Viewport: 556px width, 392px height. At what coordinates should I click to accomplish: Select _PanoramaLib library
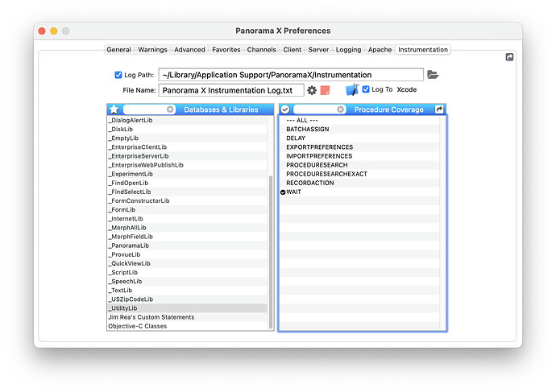pos(187,246)
